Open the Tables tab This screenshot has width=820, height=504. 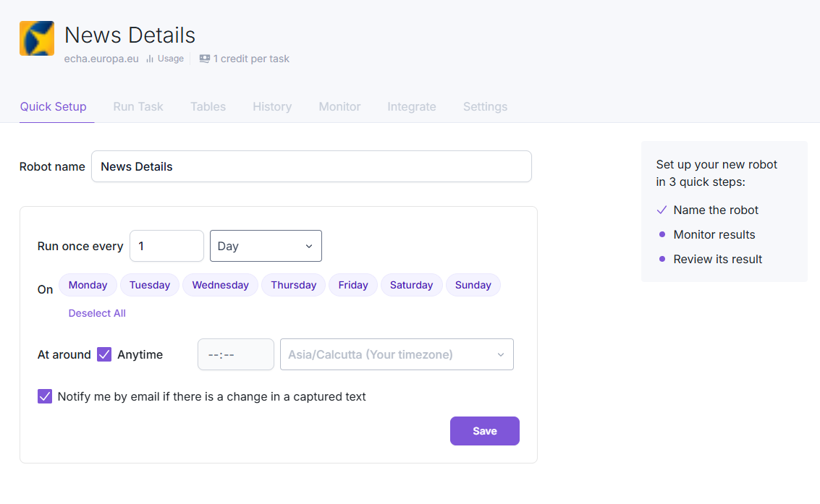click(x=208, y=106)
